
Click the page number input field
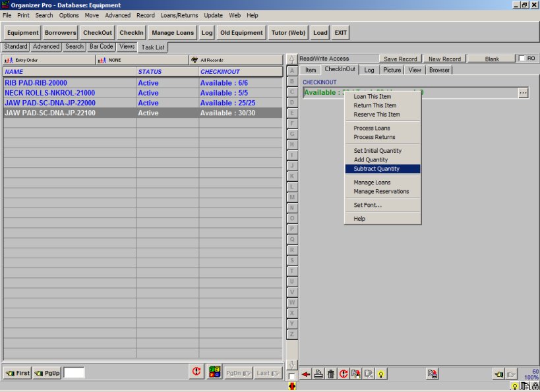point(74,373)
